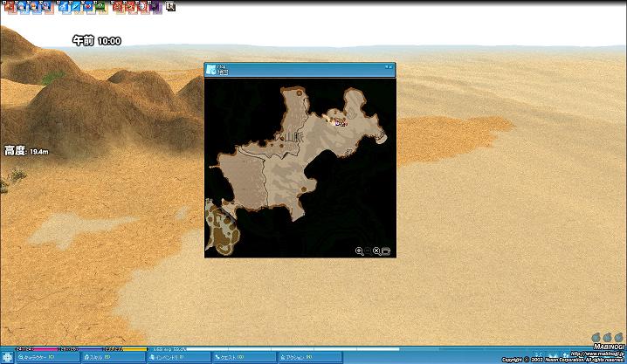Viewport: 627px width, 364px height.
Task: Use the blue heart skill hotkey
Action: tap(89, 6)
